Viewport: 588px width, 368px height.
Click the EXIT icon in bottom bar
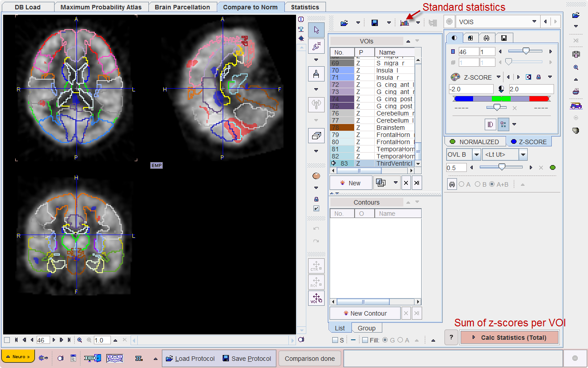[x=93, y=358]
